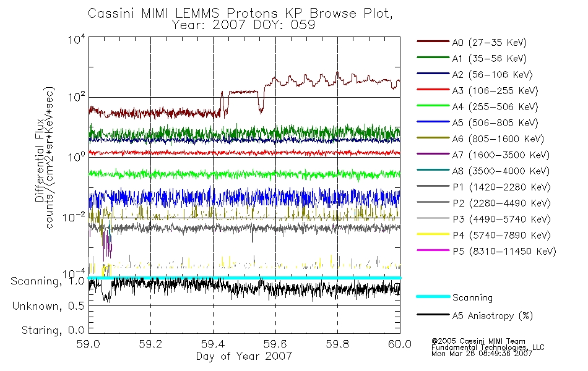Click the A5 (506-805 KeV) legend label
588x371 pixels.
coord(495,123)
